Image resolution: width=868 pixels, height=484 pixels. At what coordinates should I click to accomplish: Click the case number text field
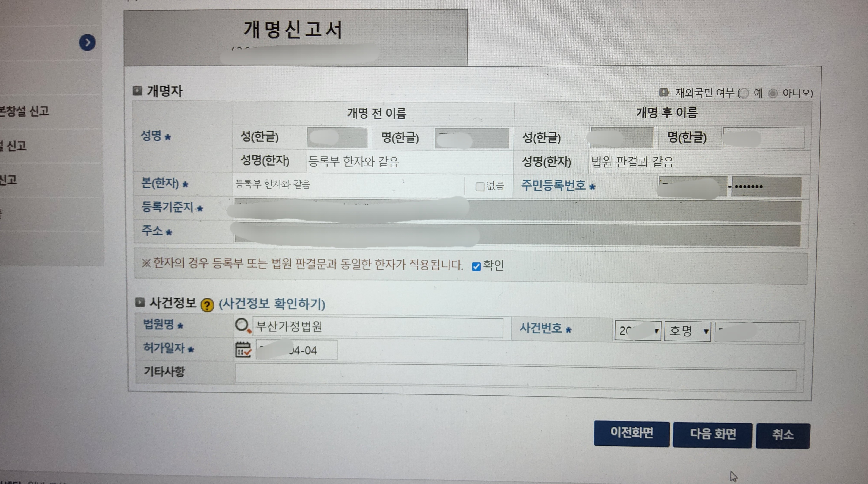click(757, 332)
